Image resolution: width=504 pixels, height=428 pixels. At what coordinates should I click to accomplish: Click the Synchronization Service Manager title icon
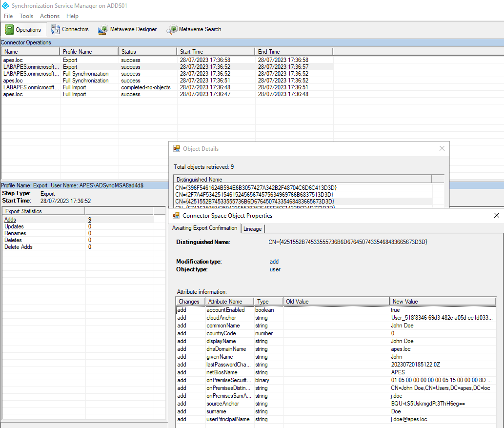(x=5, y=5)
